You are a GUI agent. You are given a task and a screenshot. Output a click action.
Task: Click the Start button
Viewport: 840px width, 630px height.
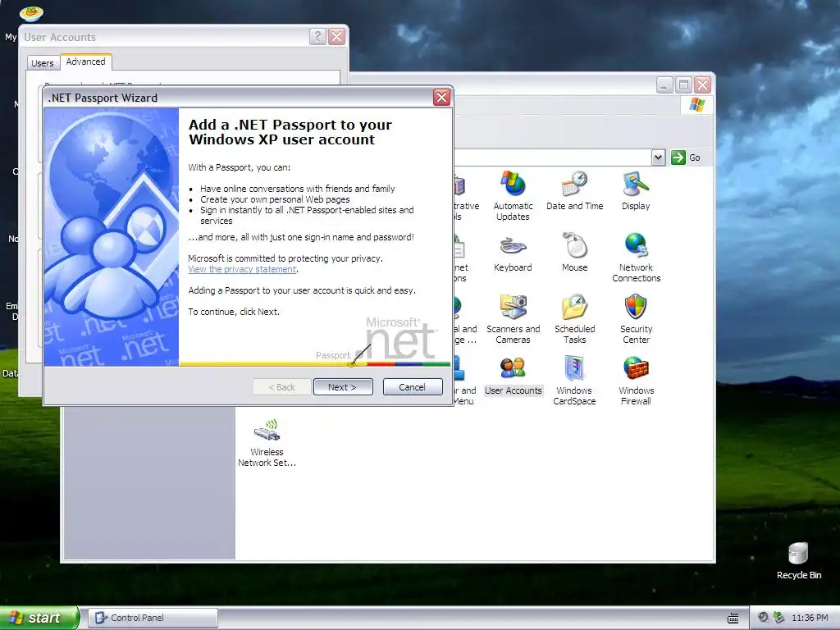pos(39,618)
